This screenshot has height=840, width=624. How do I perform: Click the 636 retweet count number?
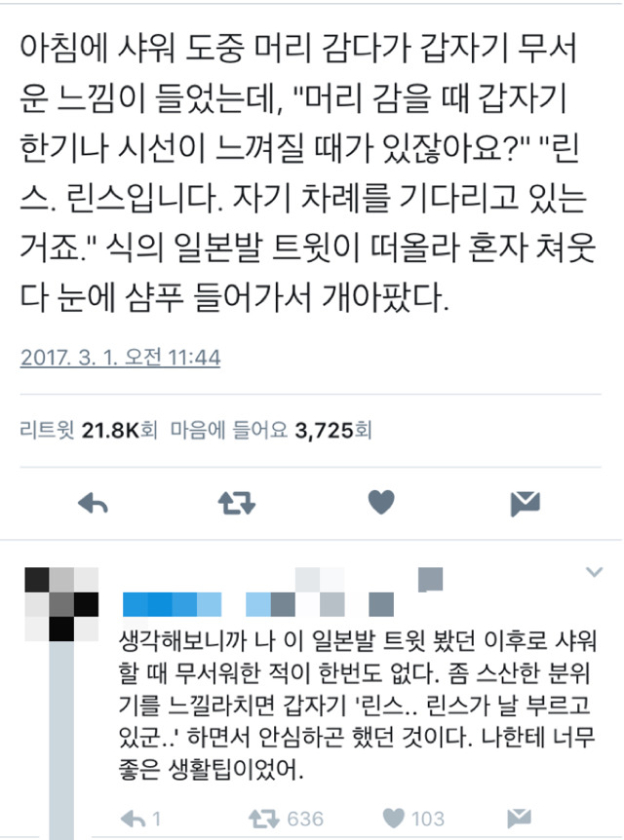tap(305, 819)
